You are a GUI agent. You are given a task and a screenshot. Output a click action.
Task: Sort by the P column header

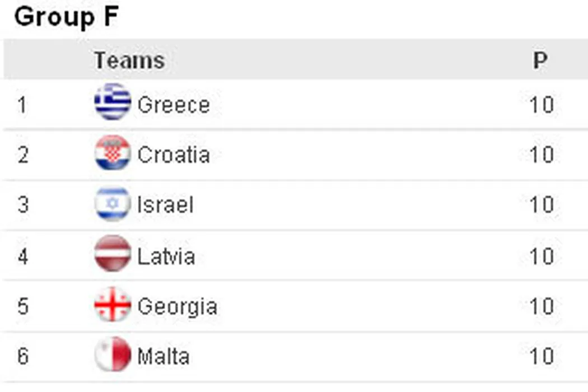point(540,60)
